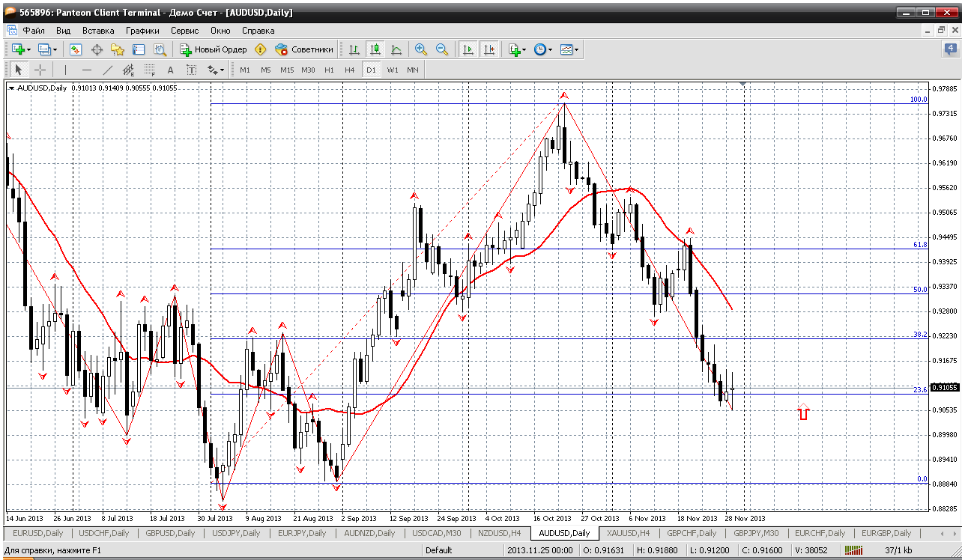This screenshot has height=560, width=965.
Task: Show the Terminal window icon
Action: tap(139, 49)
